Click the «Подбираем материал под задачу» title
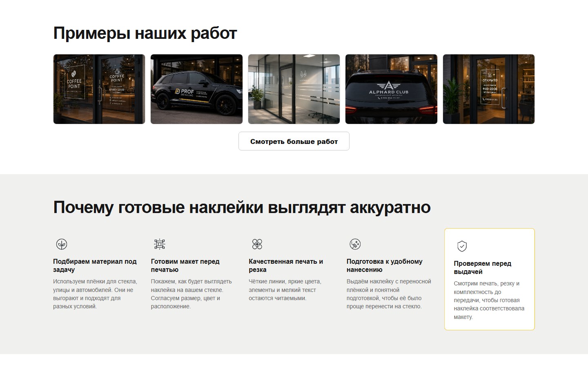The width and height of the screenshot is (588, 368). (95, 265)
